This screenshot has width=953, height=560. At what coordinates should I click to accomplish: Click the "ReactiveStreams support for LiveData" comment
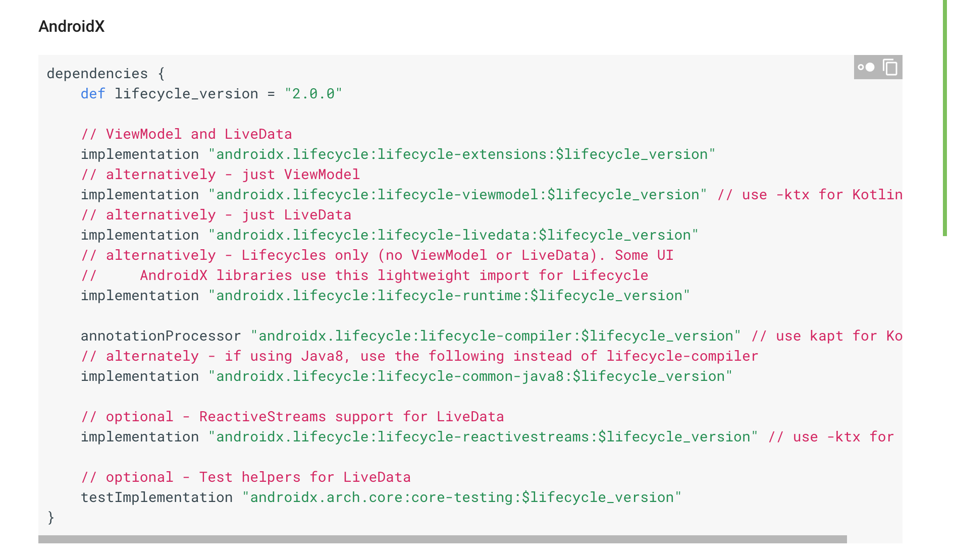point(293,417)
